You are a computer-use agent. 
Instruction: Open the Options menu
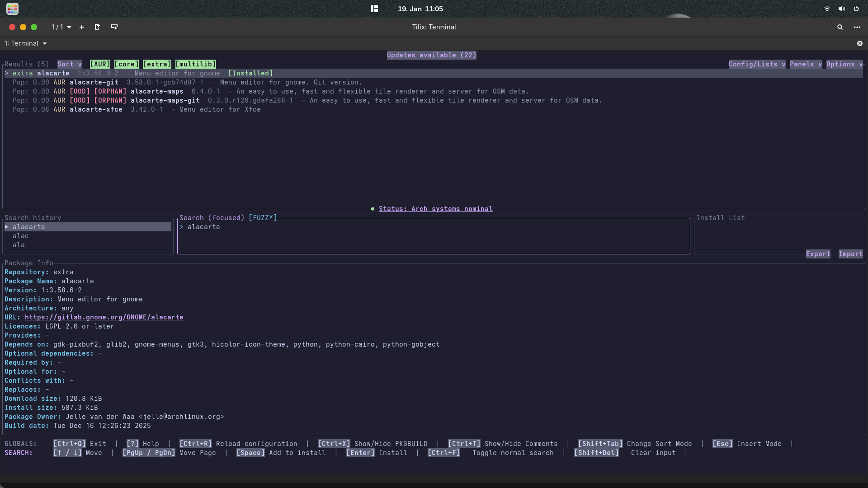coord(844,64)
